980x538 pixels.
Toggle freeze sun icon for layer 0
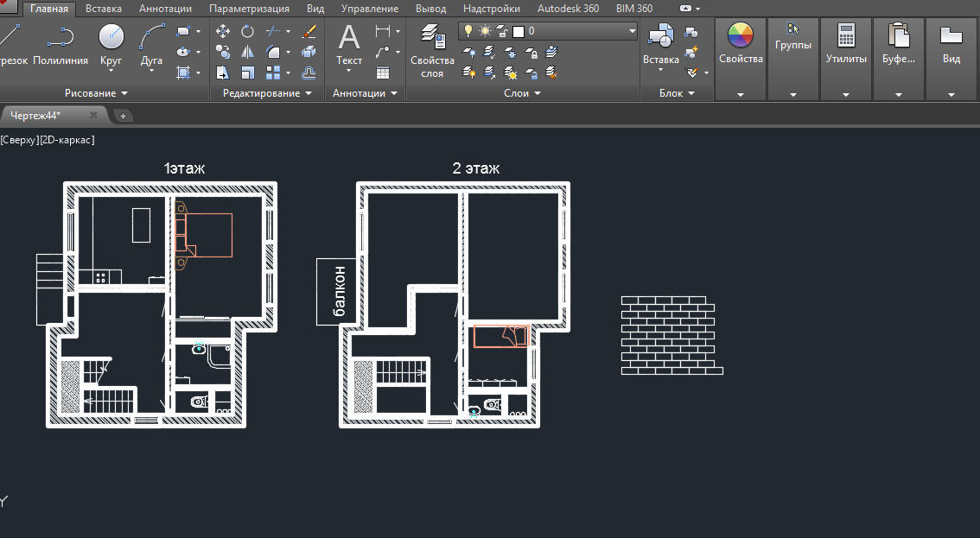[485, 30]
